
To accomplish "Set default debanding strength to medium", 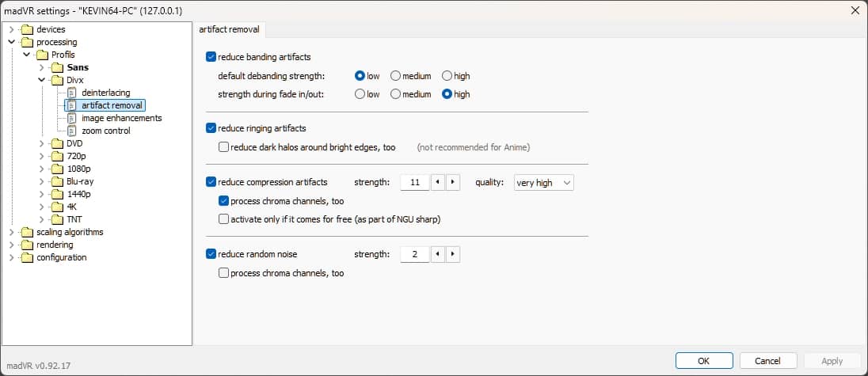I will [x=395, y=76].
